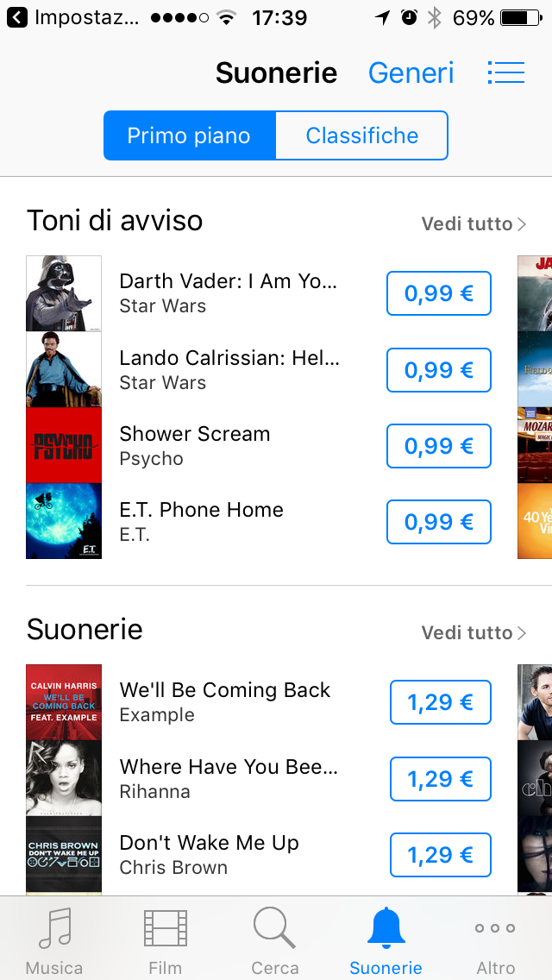Select the Primo piano segment
Screen dimensions: 552x980
(x=190, y=135)
